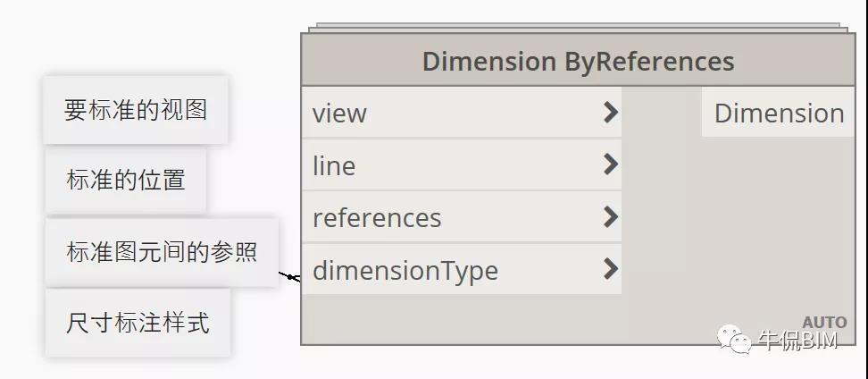Click the empty node body below Dimension output
The image size is (868, 379).
pos(738,223)
